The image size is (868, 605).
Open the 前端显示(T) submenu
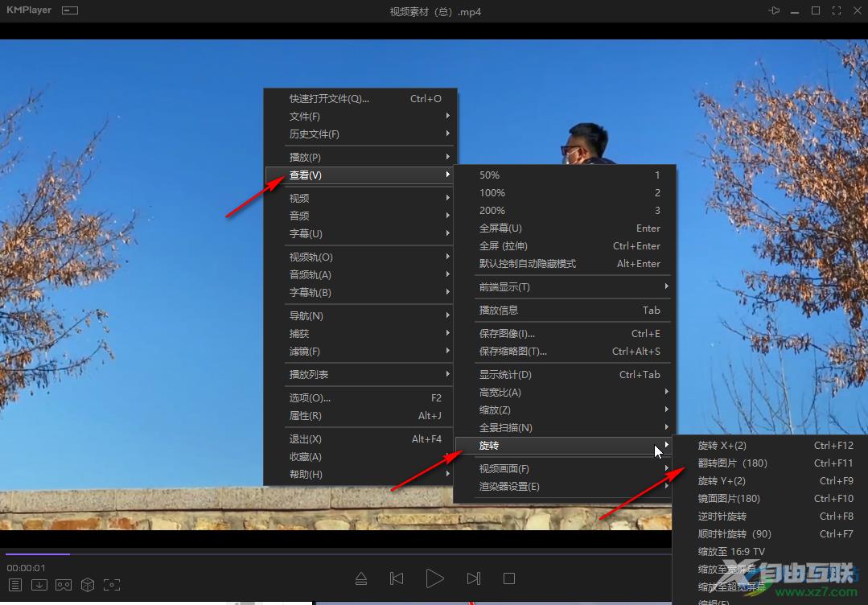pyautogui.click(x=564, y=286)
